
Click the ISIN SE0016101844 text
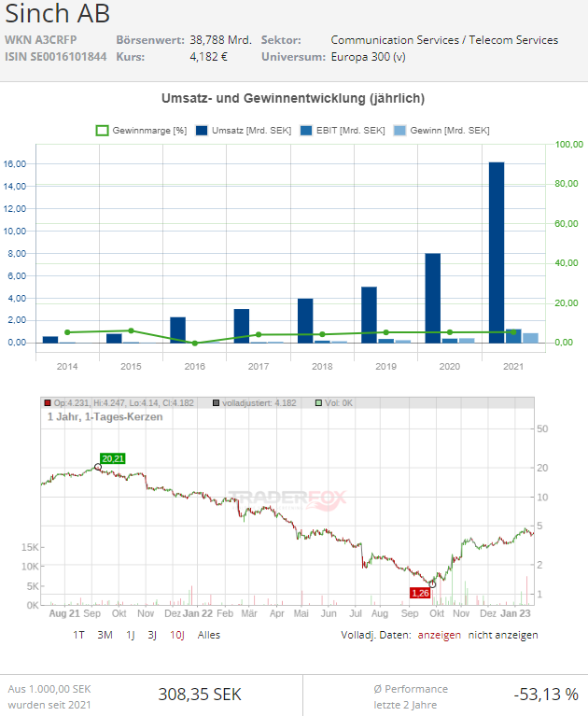tap(56, 57)
